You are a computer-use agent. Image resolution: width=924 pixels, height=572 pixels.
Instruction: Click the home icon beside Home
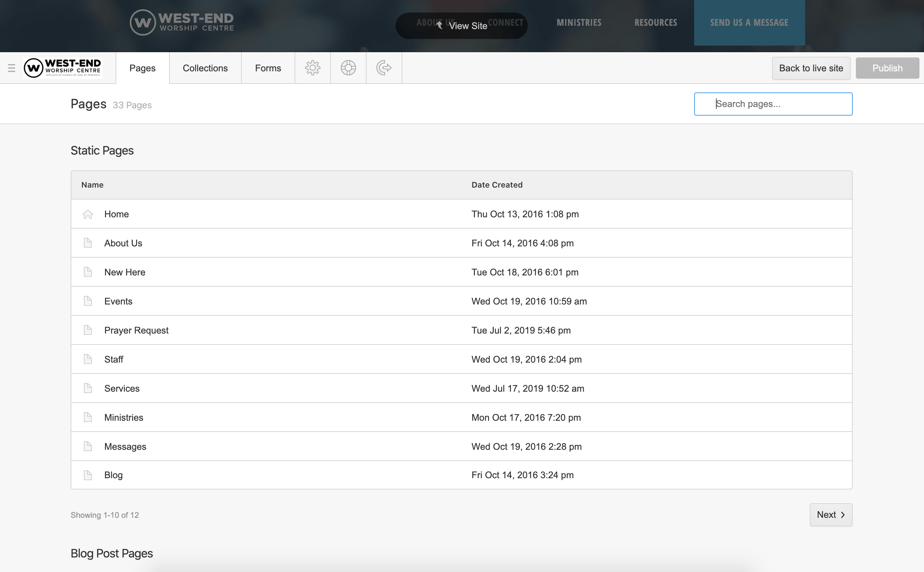pos(88,214)
